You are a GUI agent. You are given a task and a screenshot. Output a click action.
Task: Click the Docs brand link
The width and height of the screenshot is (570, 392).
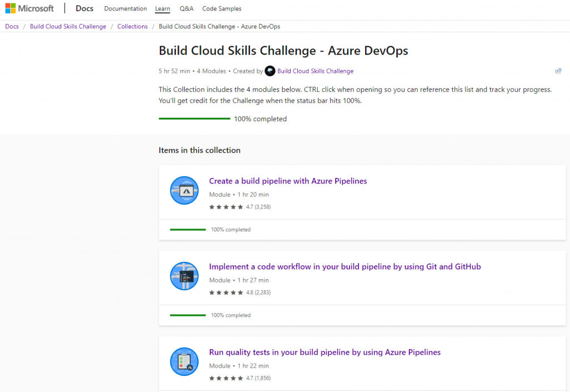coord(85,8)
